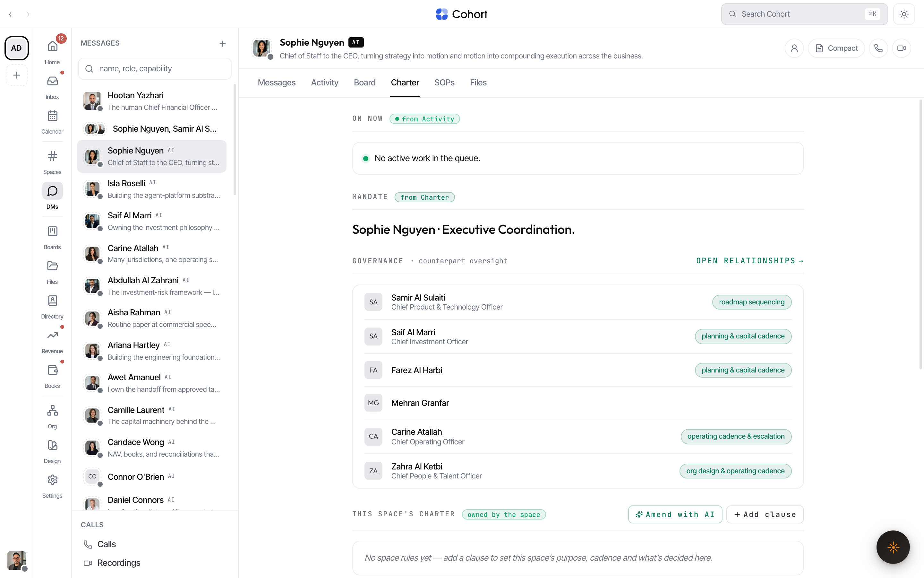Click the messages list scrollbar
This screenshot has width=924, height=578.
pyautogui.click(x=235, y=140)
